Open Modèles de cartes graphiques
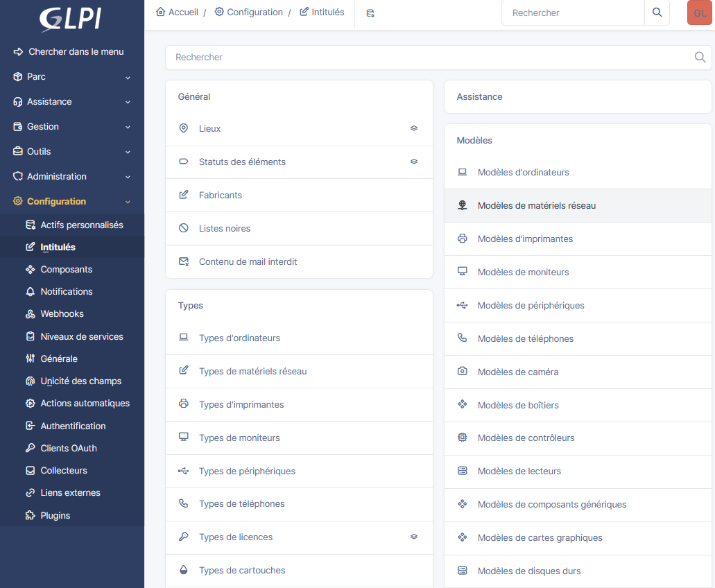715x588 pixels. [x=578, y=538]
